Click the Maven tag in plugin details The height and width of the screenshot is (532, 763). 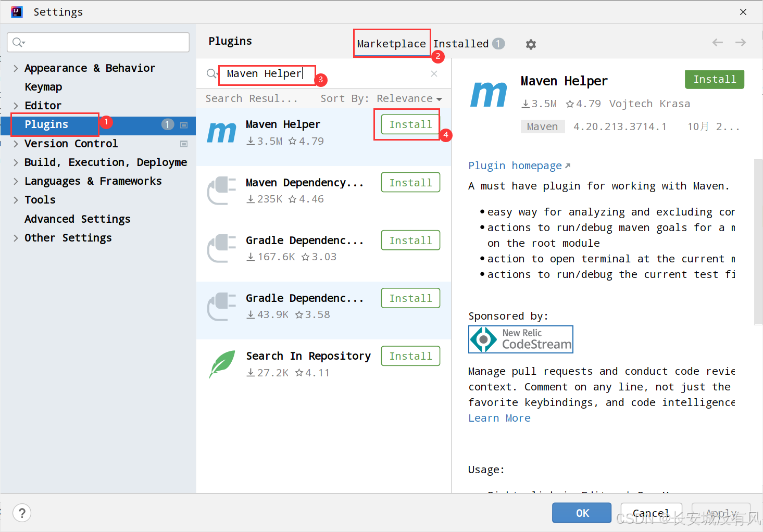click(542, 126)
